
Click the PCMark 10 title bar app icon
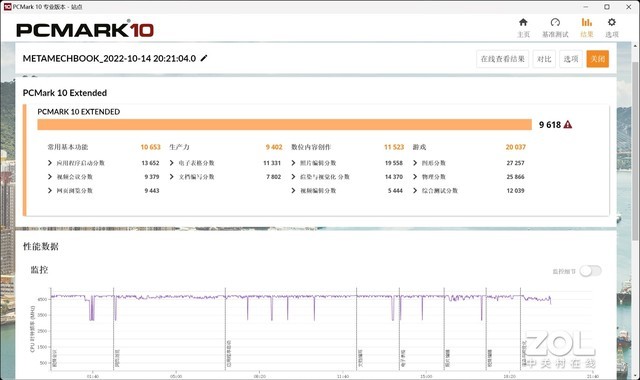tap(7, 7)
